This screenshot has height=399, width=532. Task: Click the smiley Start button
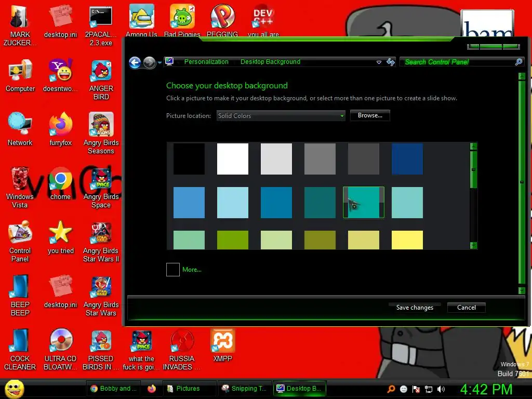tap(14, 389)
